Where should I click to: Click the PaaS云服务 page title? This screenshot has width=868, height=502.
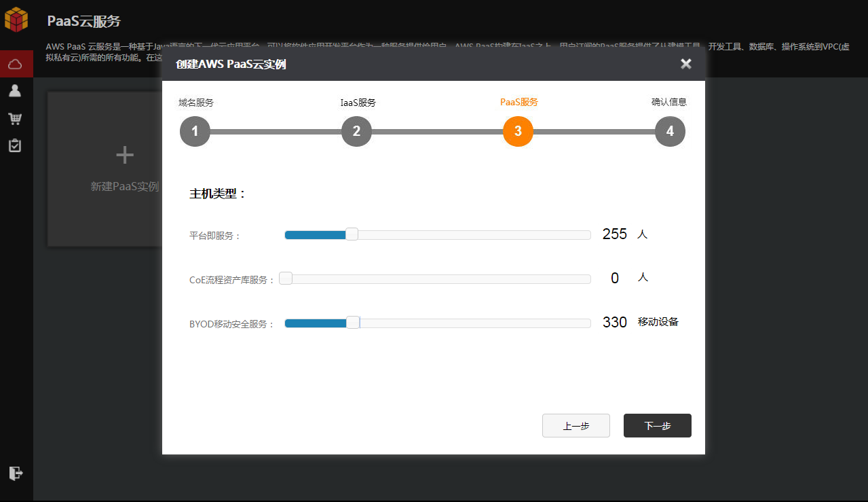coord(84,21)
